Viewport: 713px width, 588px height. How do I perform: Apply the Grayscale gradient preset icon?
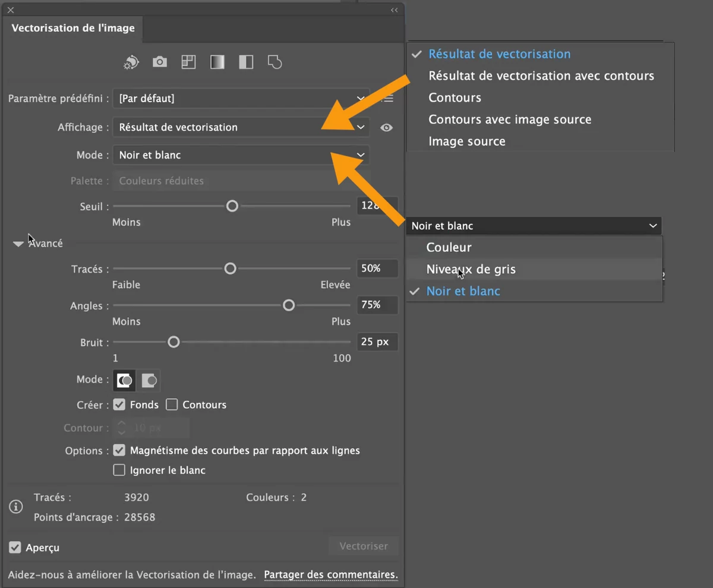pyautogui.click(x=217, y=62)
